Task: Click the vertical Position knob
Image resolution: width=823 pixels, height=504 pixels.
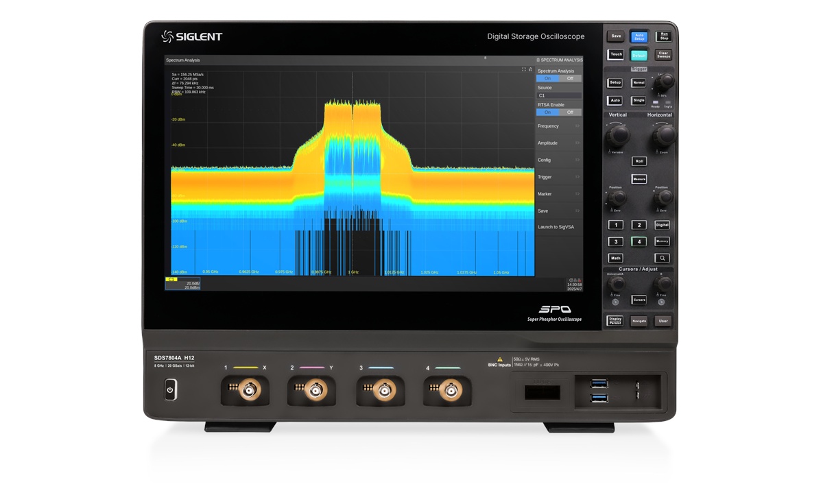Action: coord(616,199)
